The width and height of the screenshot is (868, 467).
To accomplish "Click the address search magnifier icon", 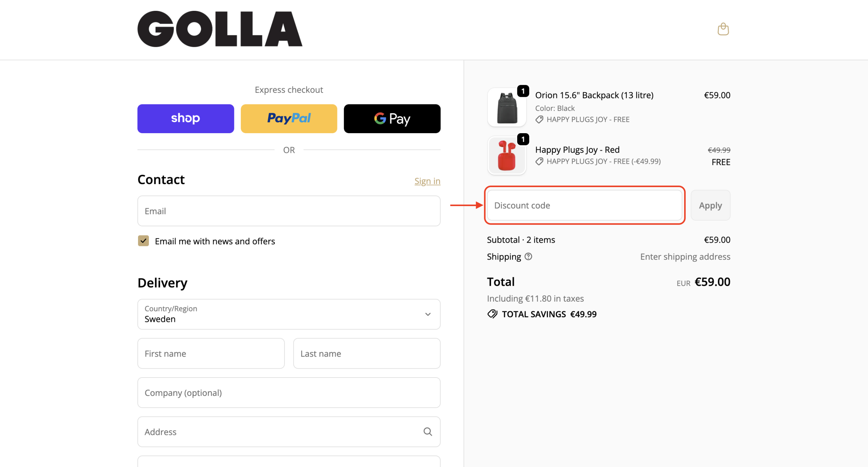I will click(x=428, y=431).
